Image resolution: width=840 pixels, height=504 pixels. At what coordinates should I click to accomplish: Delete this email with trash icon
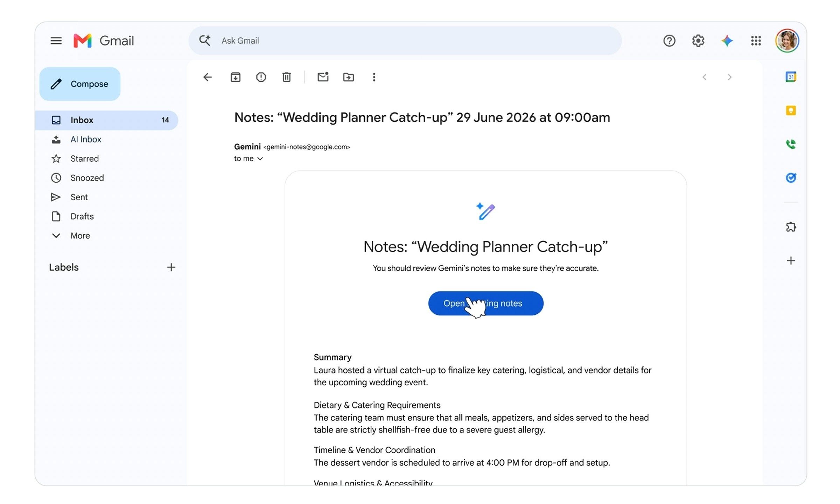(287, 77)
